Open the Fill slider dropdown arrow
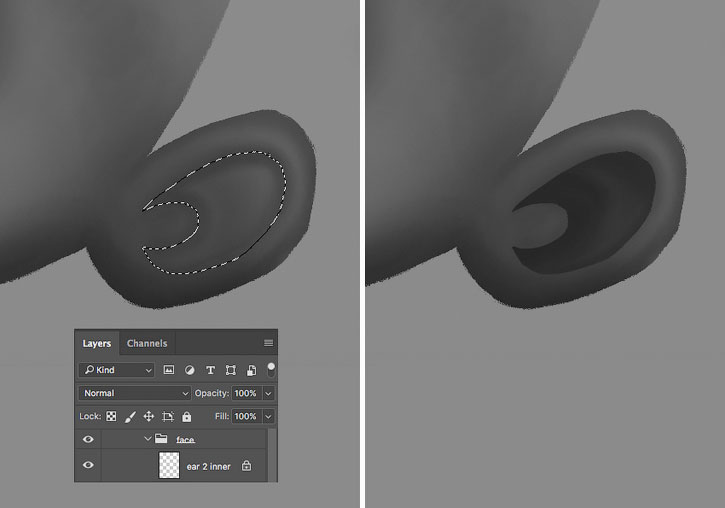The height and width of the screenshot is (508, 725). [268, 416]
